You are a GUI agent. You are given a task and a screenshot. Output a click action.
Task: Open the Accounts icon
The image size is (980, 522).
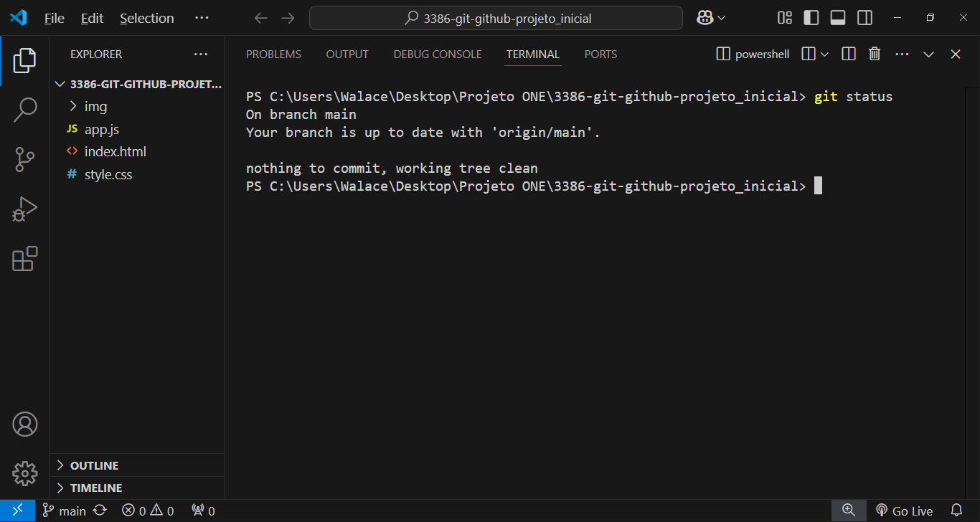[24, 424]
